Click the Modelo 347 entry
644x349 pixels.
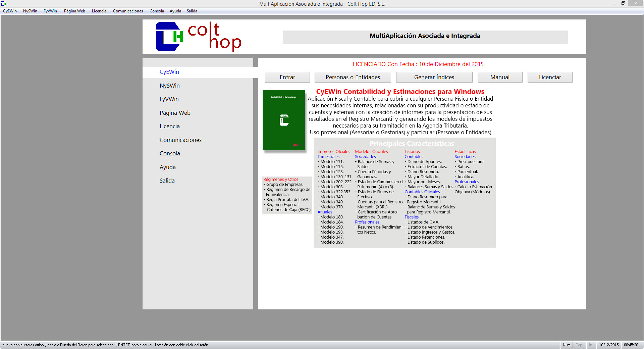331,237
